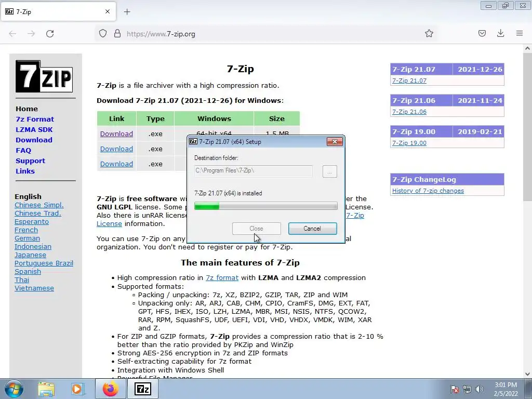The height and width of the screenshot is (399, 532).
Task: Open the 7-Zip 21.06 news link
Action: 409,112
